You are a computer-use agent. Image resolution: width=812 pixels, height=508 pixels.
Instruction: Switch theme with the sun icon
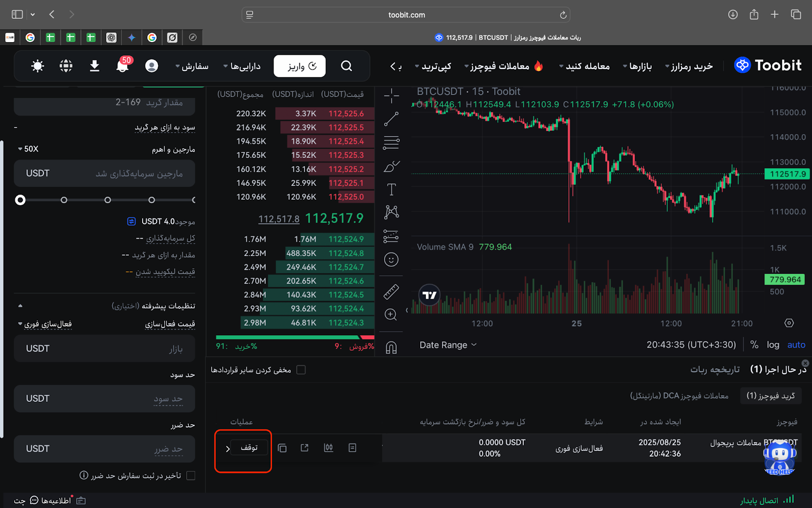point(38,66)
